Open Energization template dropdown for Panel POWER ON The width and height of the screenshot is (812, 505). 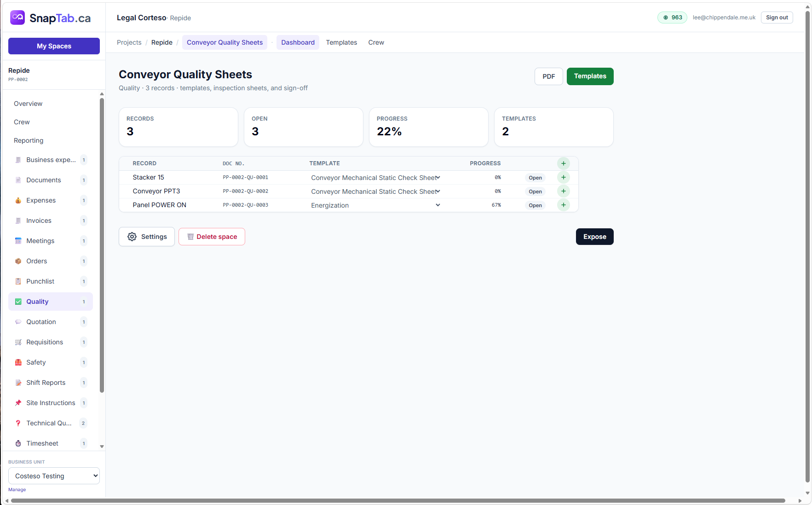[x=375, y=205]
